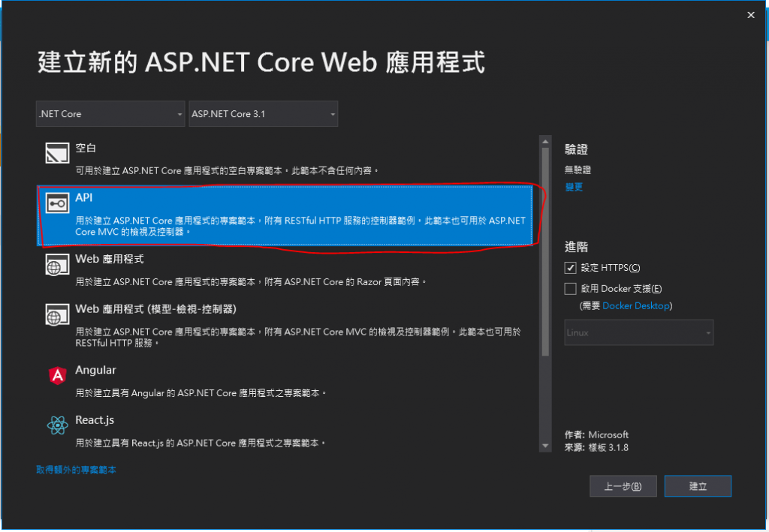Click the 作者: Microsoft text
Screen dimensions: 769x532
click(x=596, y=434)
